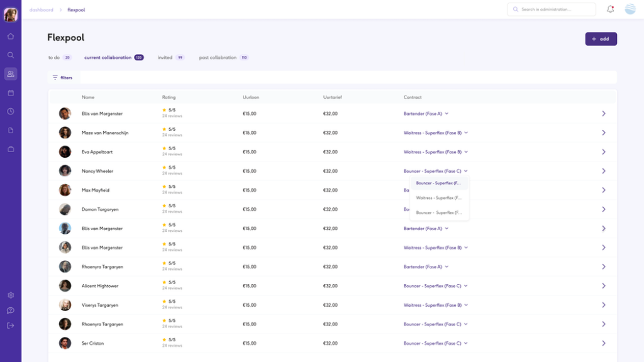Open the notifications bell icon

[610, 9]
